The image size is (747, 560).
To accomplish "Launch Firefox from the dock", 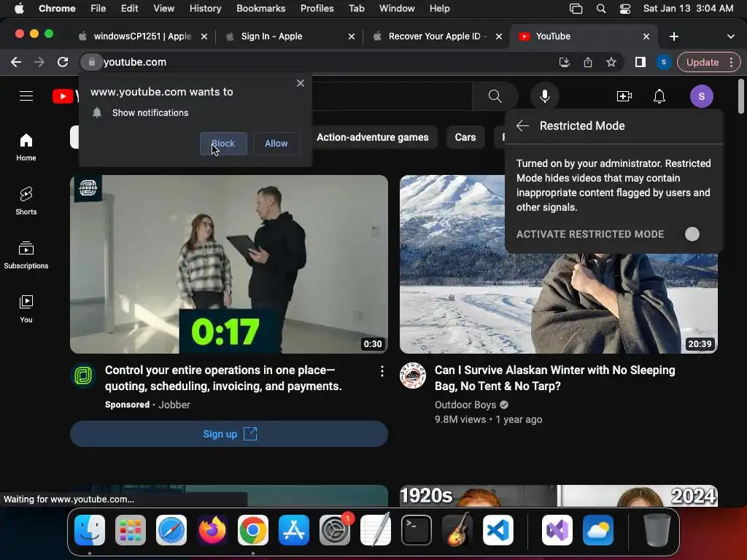I will click(x=212, y=530).
